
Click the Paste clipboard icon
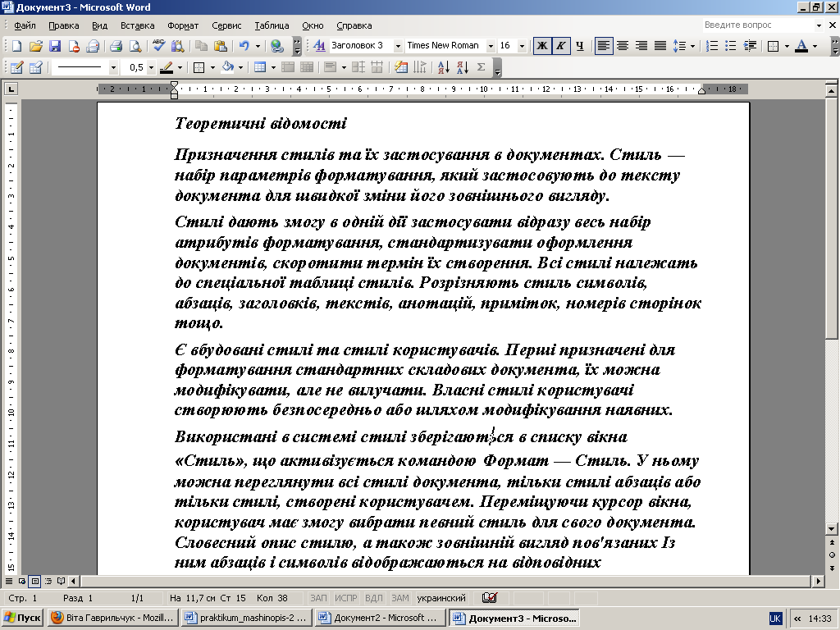pyautogui.click(x=220, y=46)
